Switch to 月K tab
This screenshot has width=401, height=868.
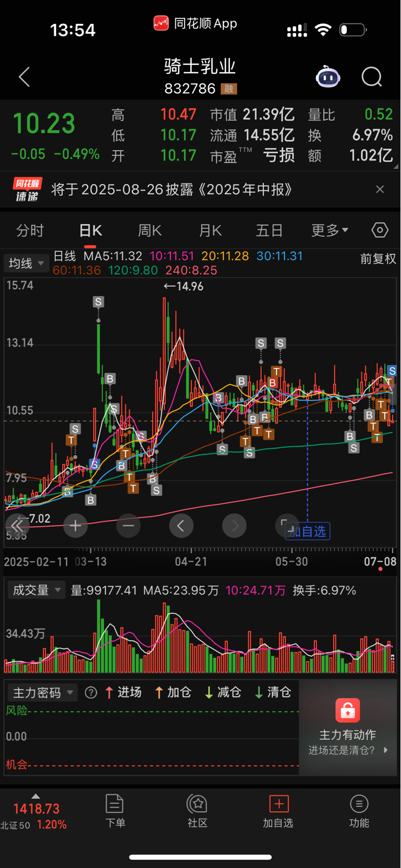tap(210, 230)
